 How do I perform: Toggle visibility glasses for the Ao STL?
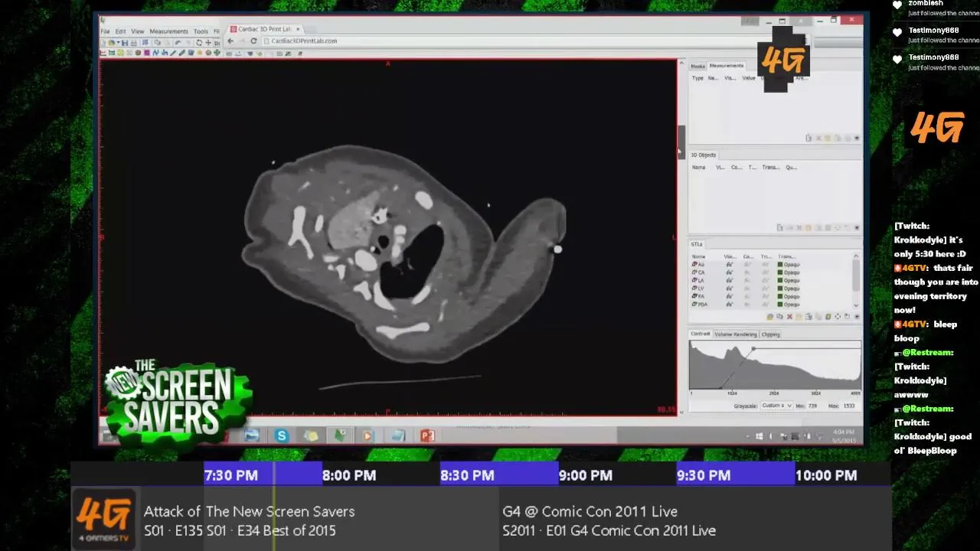pos(729,264)
